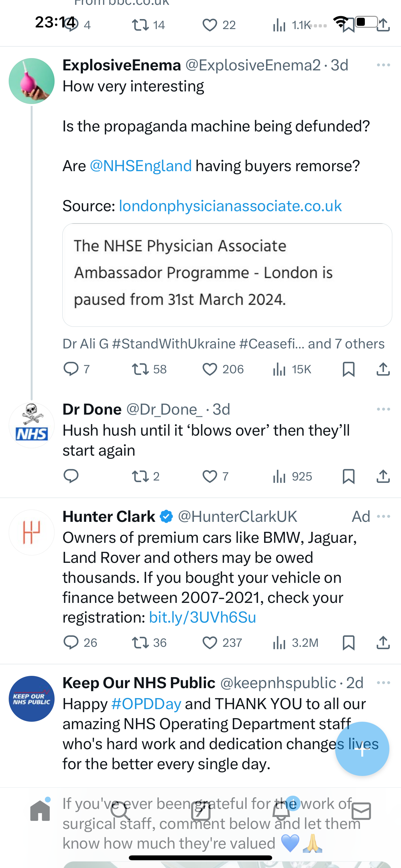This screenshot has height=868, width=401.
Task: Reply to Dr Done's tweet
Action: pos(71,476)
